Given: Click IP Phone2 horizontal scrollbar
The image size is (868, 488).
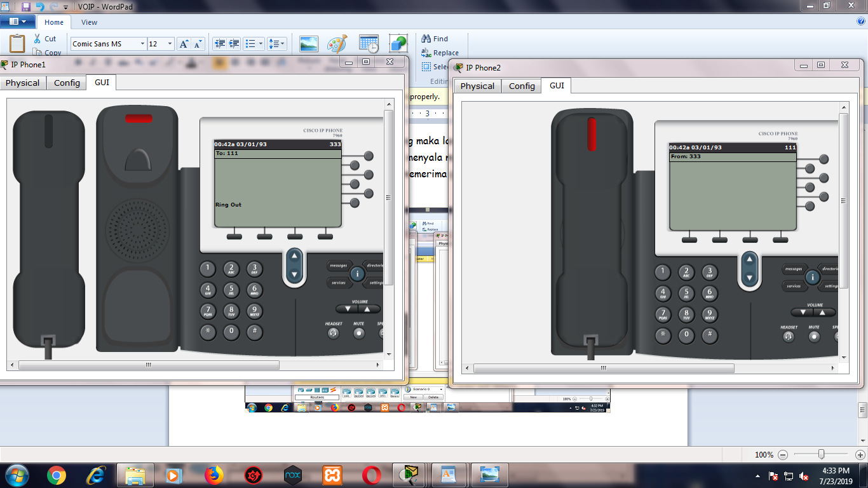Looking at the screenshot, I should (604, 368).
